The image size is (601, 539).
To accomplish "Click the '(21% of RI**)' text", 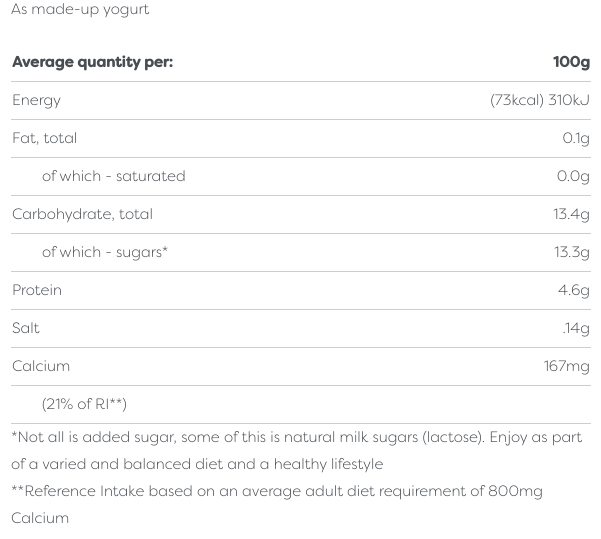I will pyautogui.click(x=84, y=404).
